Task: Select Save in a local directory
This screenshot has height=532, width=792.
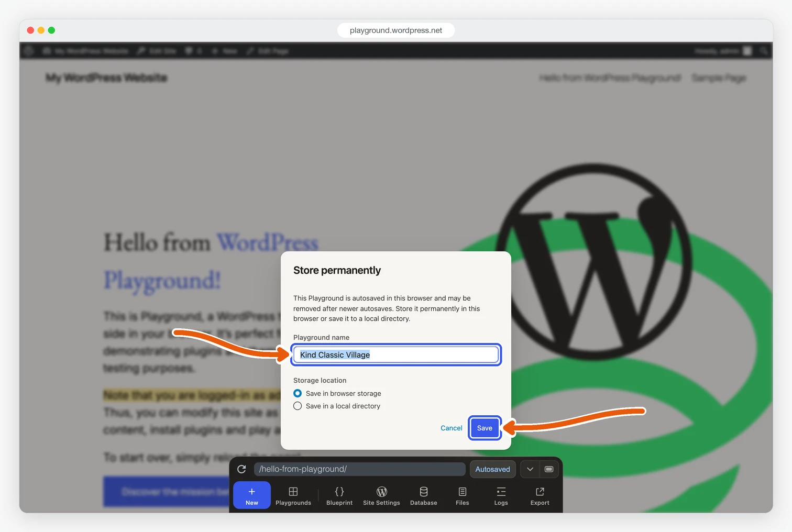Action: (298, 406)
